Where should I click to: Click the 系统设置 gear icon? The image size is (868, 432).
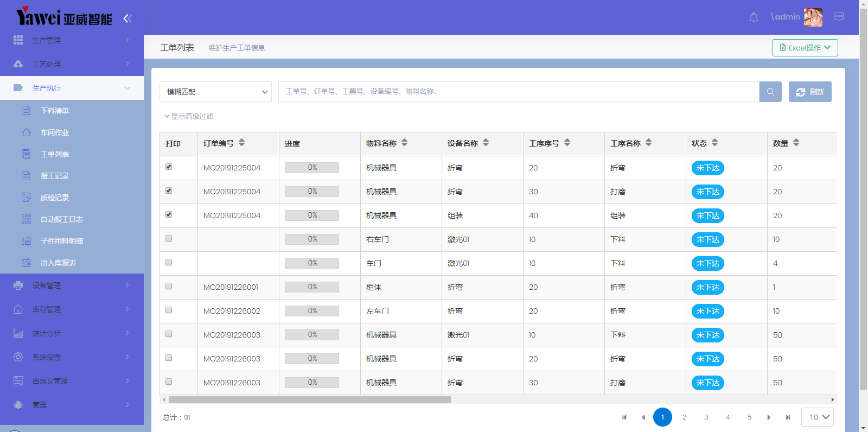(x=18, y=357)
